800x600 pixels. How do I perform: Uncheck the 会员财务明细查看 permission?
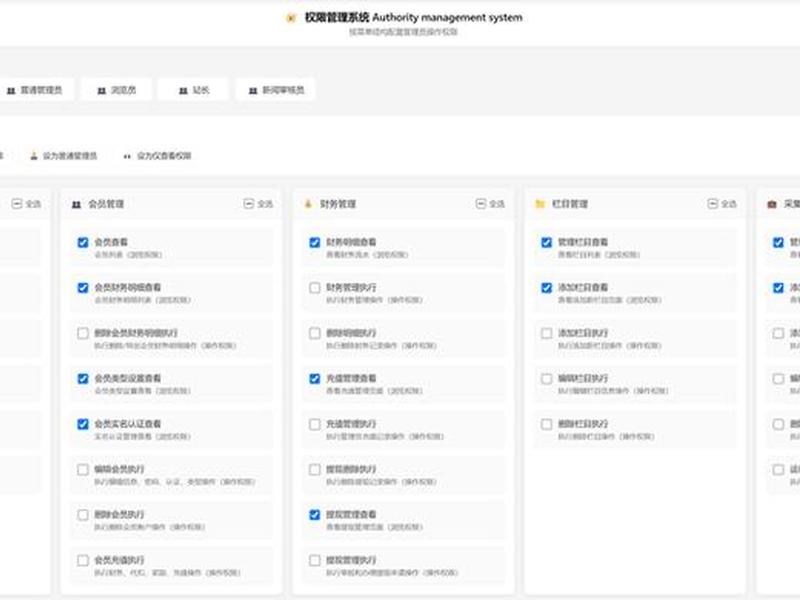point(83,288)
